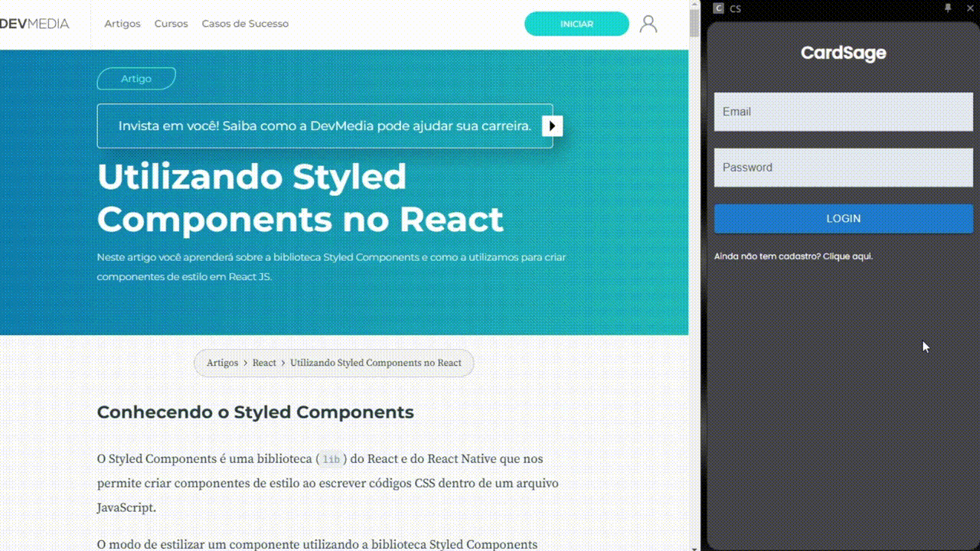This screenshot has width=980, height=551.
Task: Click the Artigos breadcrumb link
Action: (222, 363)
